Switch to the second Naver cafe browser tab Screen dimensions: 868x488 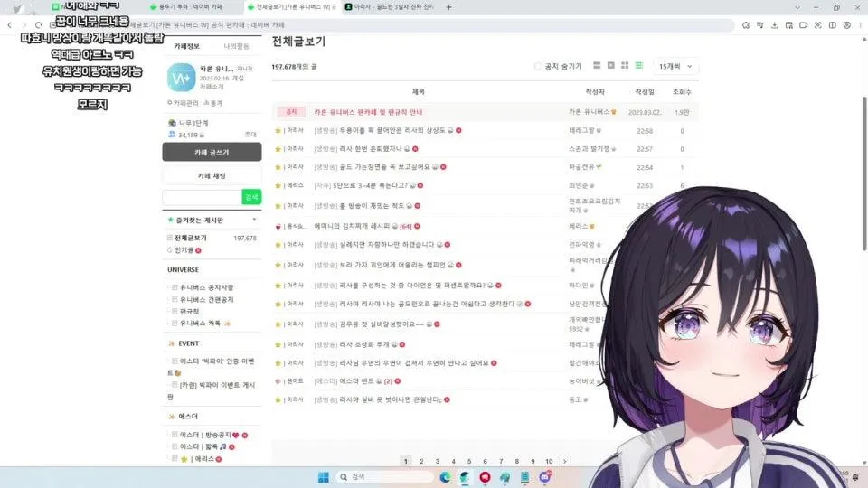coord(193,7)
